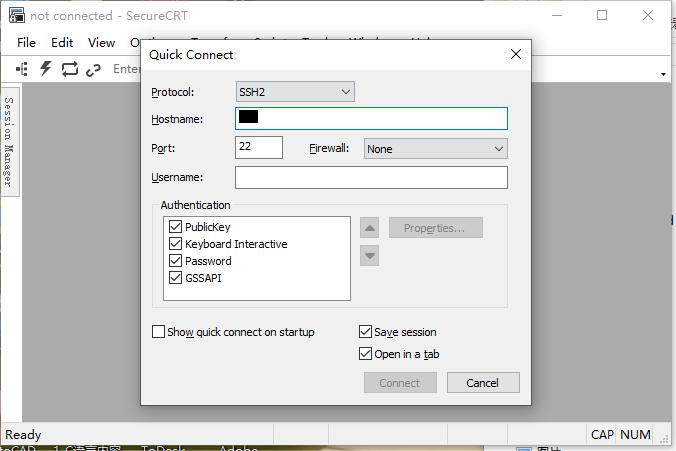
Task: Move authentication method down with the arrow
Action: pos(369,256)
